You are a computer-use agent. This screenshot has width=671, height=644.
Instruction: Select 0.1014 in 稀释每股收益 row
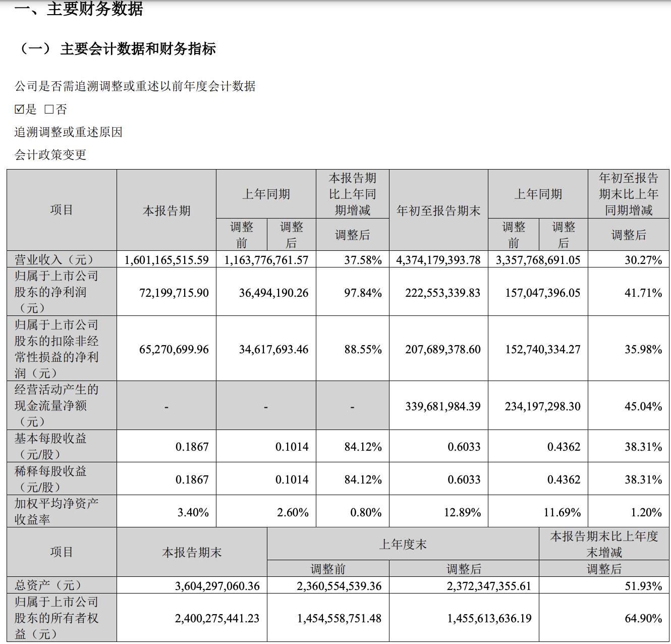pyautogui.click(x=292, y=479)
